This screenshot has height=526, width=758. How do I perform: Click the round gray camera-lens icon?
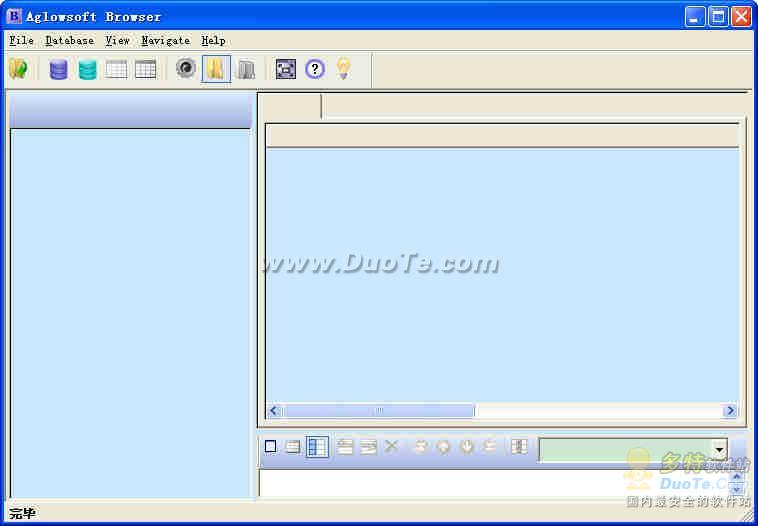186,68
